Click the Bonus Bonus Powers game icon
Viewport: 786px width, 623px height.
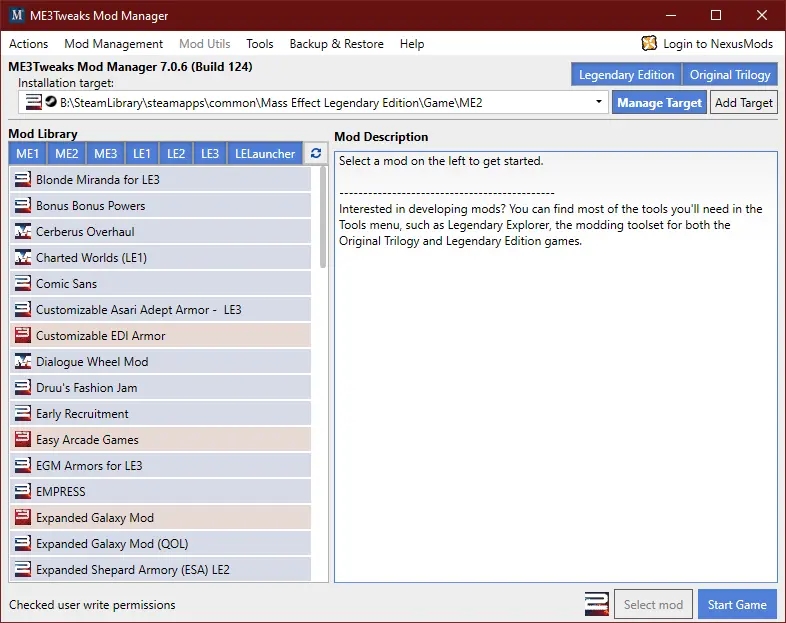23,205
